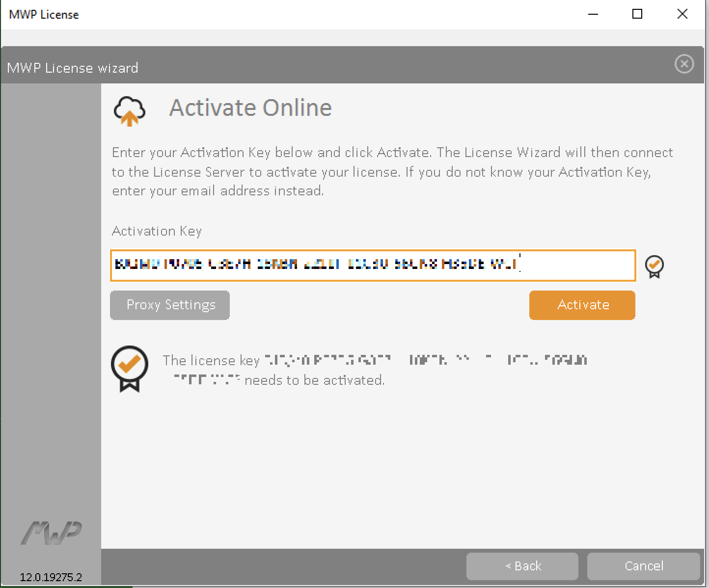Viewport: 709px width, 588px height.
Task: Open Proxy Settings
Action: click(x=170, y=305)
